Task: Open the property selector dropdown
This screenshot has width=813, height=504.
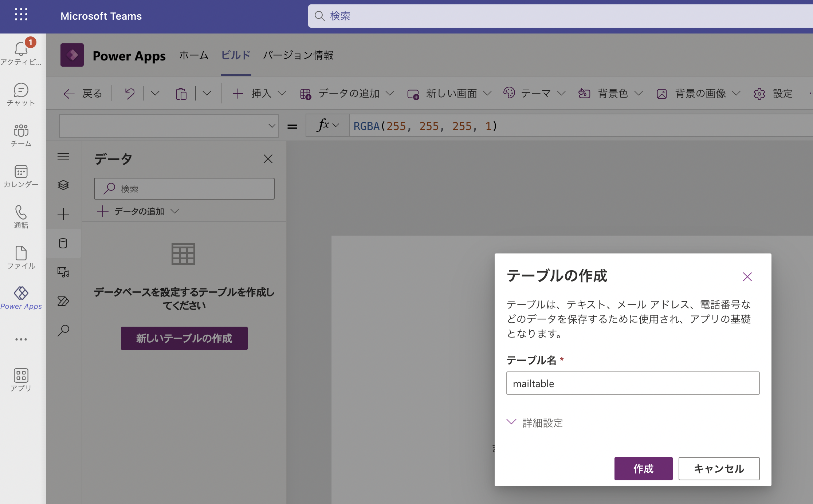Action: pyautogui.click(x=169, y=126)
